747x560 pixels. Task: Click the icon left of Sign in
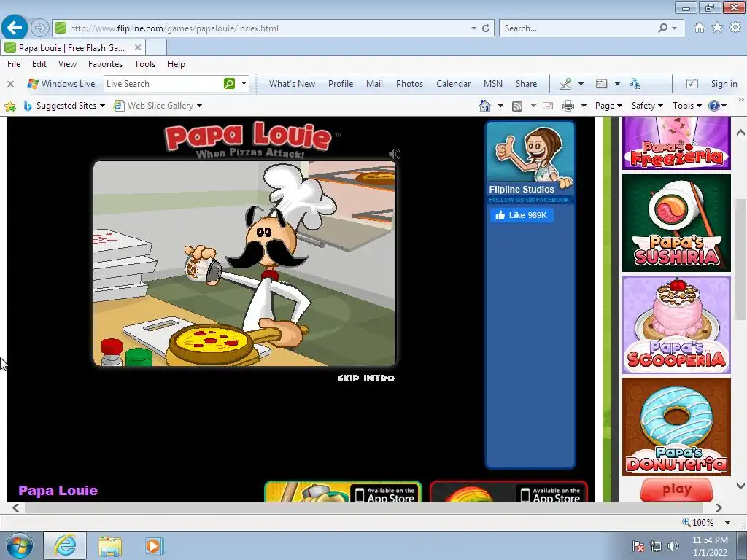692,84
